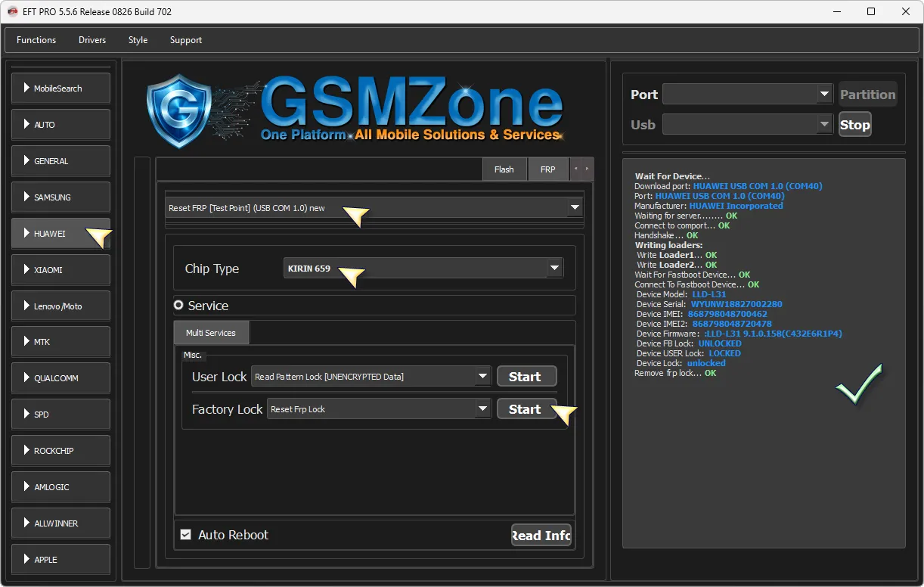The width and height of the screenshot is (924, 587).
Task: Toggle the Auto Reboot checkbox
Action: point(185,535)
